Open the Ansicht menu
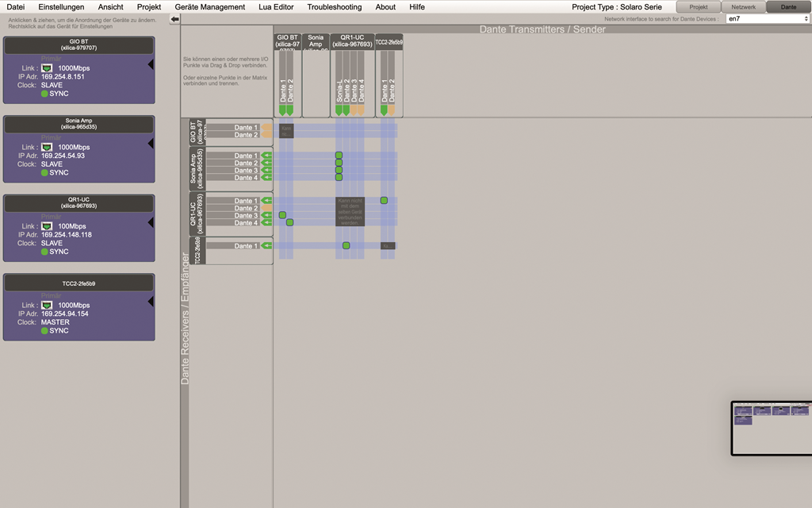The image size is (812, 508). coord(111,6)
